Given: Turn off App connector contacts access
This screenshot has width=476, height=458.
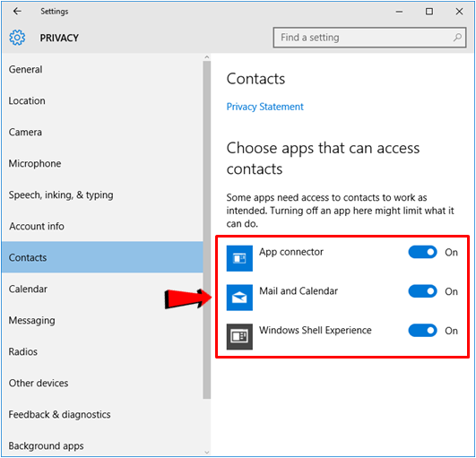Looking at the screenshot, I should coord(422,252).
